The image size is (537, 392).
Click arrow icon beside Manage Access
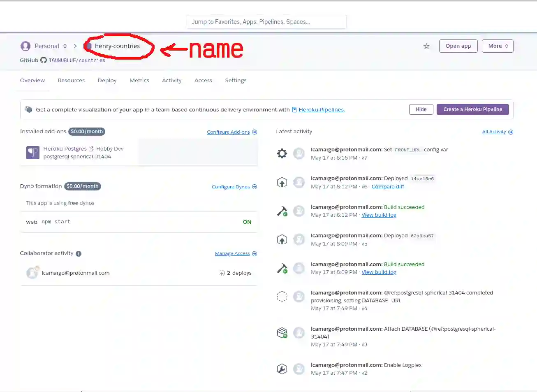tap(255, 254)
